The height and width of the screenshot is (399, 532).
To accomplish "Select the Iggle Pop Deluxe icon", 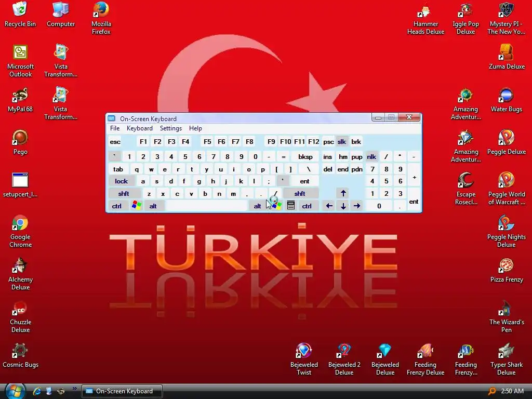I will (x=465, y=18).
